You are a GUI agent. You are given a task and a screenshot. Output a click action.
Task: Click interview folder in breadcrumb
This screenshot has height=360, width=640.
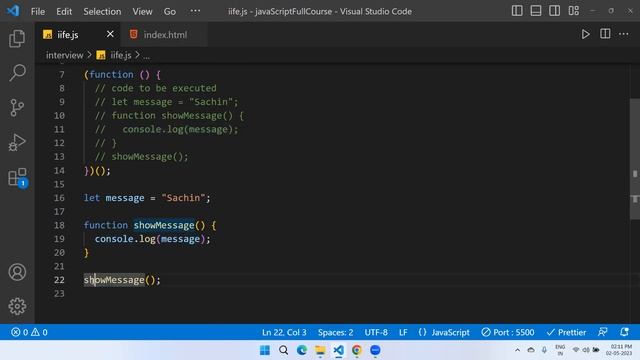(64, 55)
